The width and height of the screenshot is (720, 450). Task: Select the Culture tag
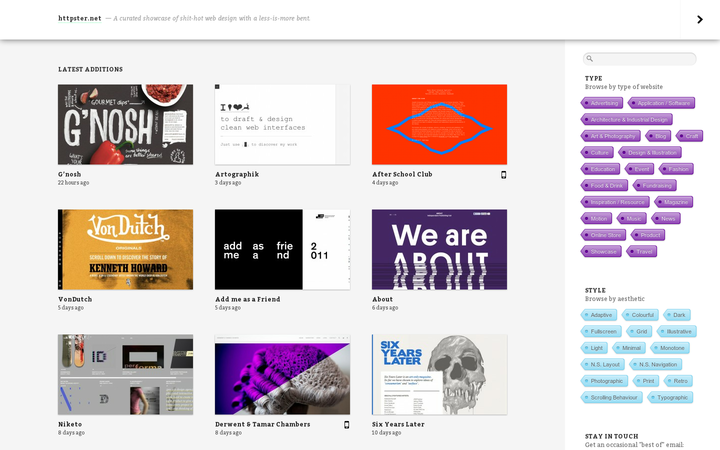click(597, 152)
